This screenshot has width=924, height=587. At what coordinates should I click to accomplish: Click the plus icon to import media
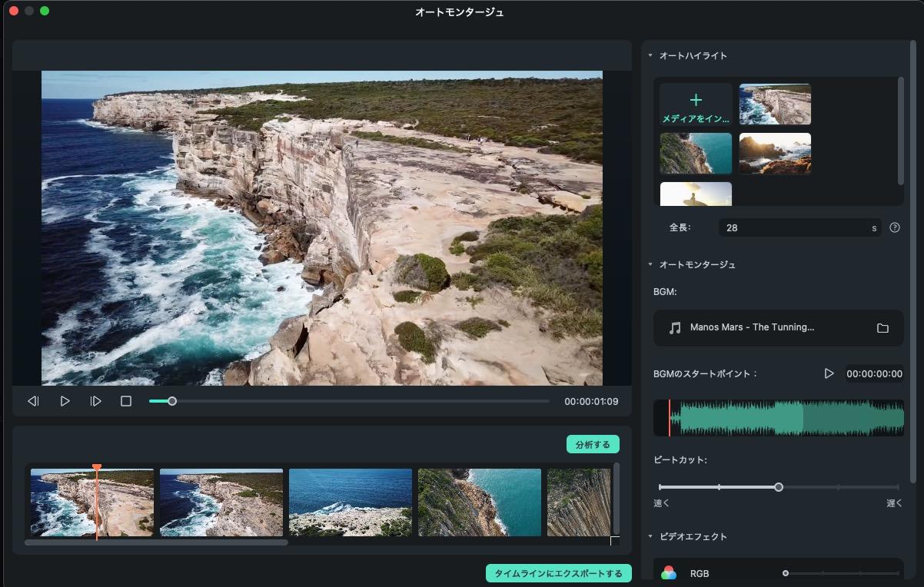pyautogui.click(x=696, y=101)
